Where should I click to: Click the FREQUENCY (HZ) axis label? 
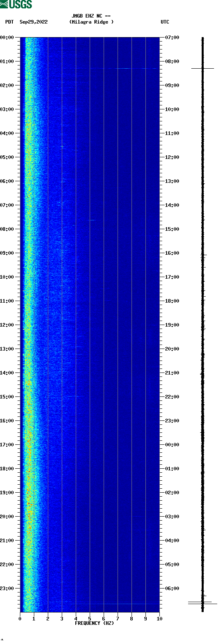pos(94,623)
